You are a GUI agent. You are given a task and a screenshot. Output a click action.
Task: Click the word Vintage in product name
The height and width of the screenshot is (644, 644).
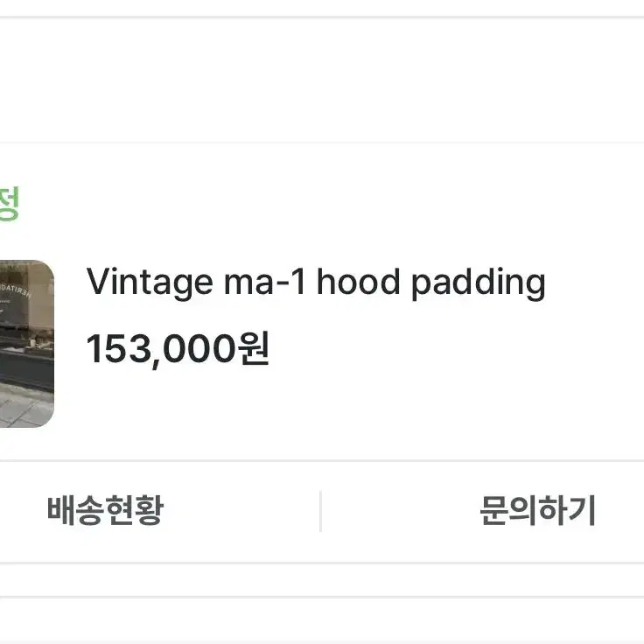(150, 283)
